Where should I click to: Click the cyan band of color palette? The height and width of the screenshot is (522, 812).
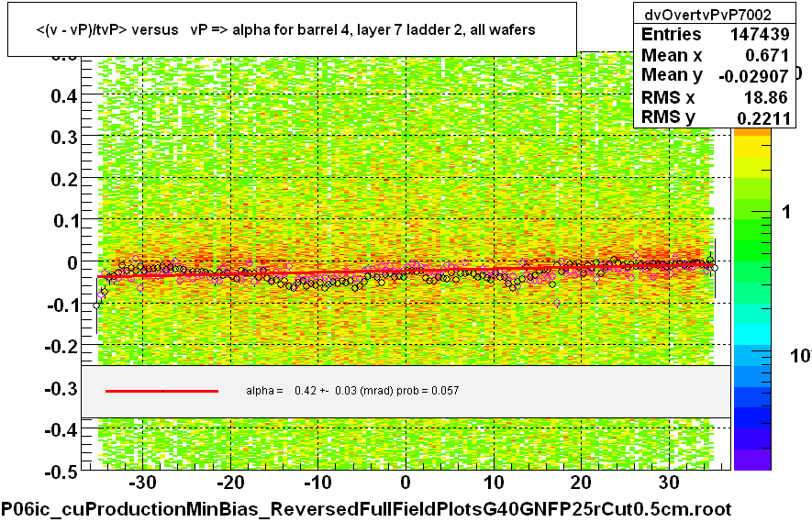point(752,335)
